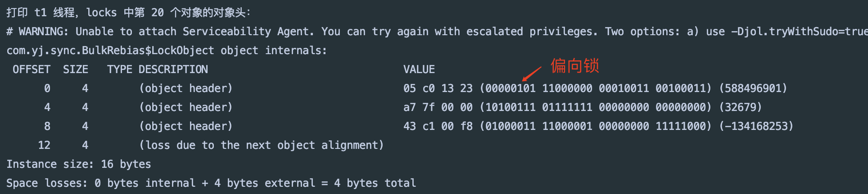Viewport: 868px width, 194px height.
Task: Click decimal value (32679)
Action: (740, 107)
